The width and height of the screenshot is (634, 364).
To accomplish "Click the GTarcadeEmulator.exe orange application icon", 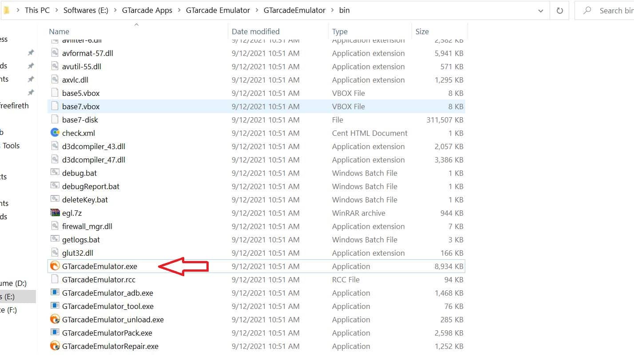I will (x=55, y=266).
